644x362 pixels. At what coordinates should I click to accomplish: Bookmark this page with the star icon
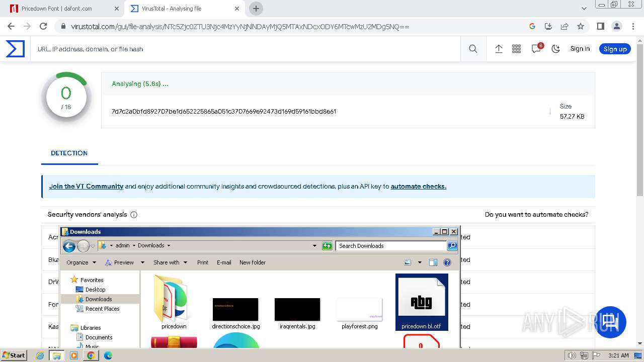tap(581, 26)
